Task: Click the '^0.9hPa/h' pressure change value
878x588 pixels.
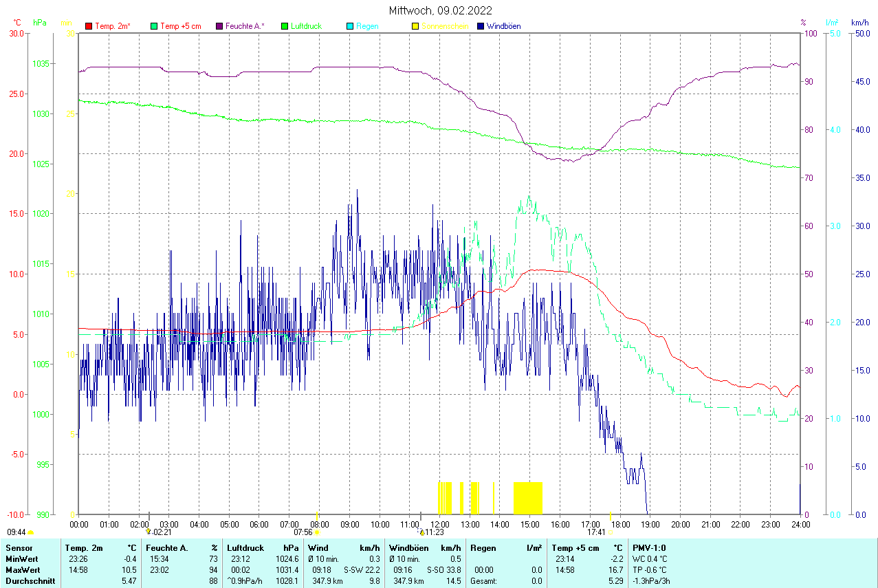Action: point(245,581)
